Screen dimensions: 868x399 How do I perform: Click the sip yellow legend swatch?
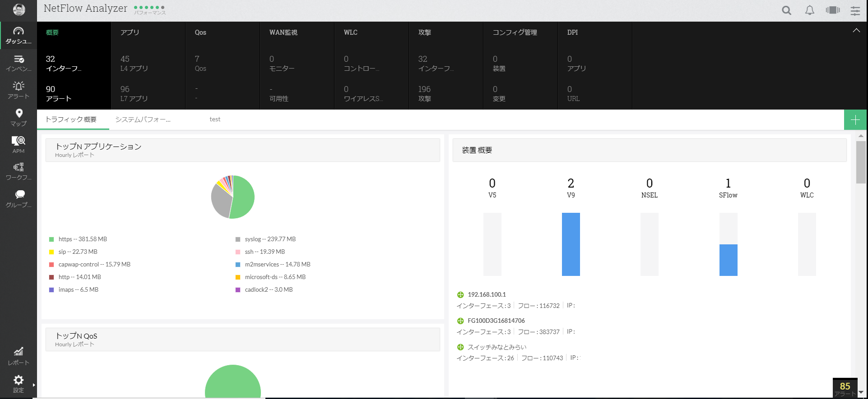[51, 252]
